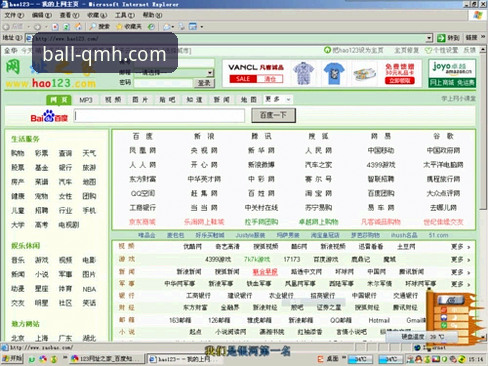Expand 更多 on the 游戏 row
The height and width of the screenshot is (366, 488).
[460, 259]
